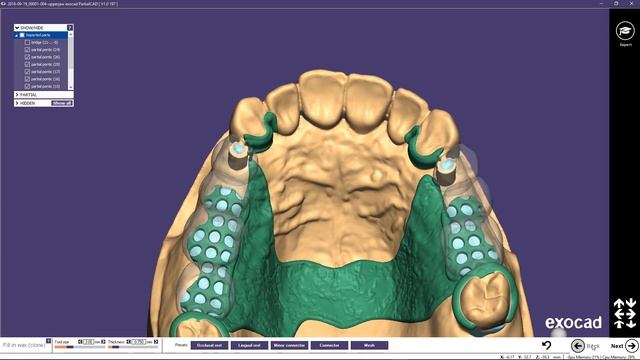
Task: Select the Mesh preset
Action: (x=369, y=345)
